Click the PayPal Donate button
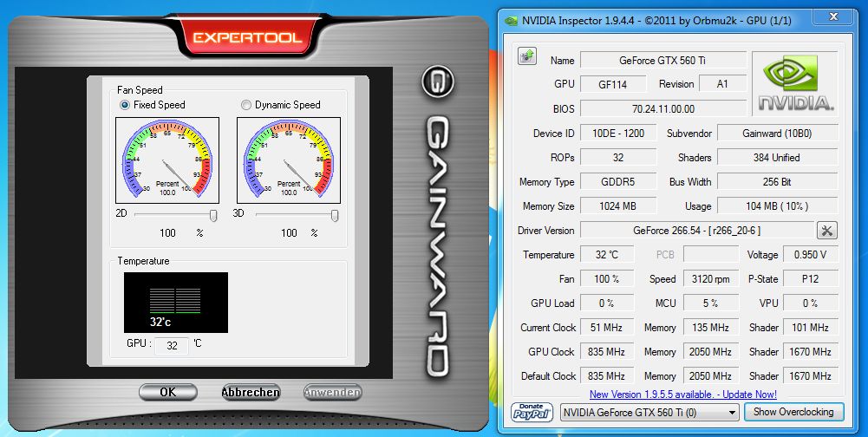 point(532,412)
